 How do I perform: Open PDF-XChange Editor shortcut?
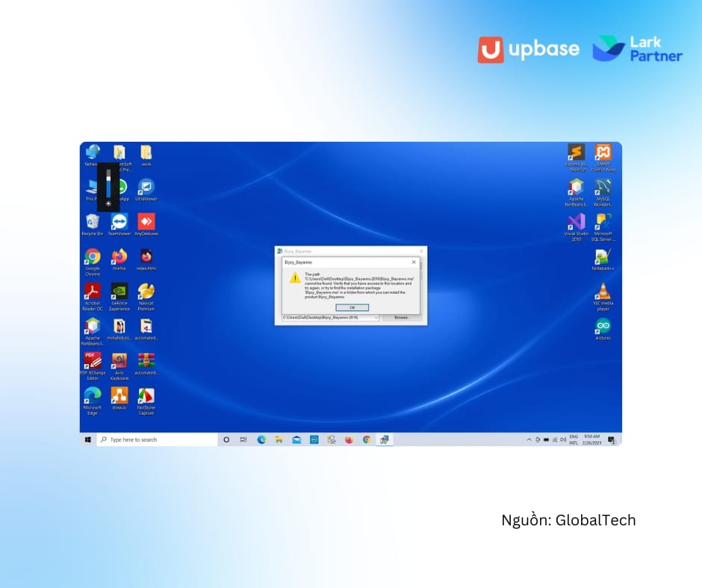click(92, 366)
